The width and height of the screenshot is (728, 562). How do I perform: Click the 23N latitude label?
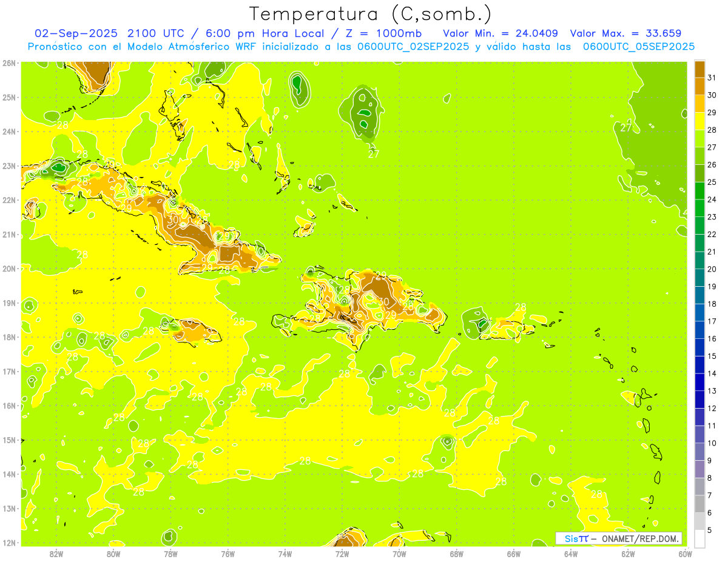pyautogui.click(x=9, y=166)
